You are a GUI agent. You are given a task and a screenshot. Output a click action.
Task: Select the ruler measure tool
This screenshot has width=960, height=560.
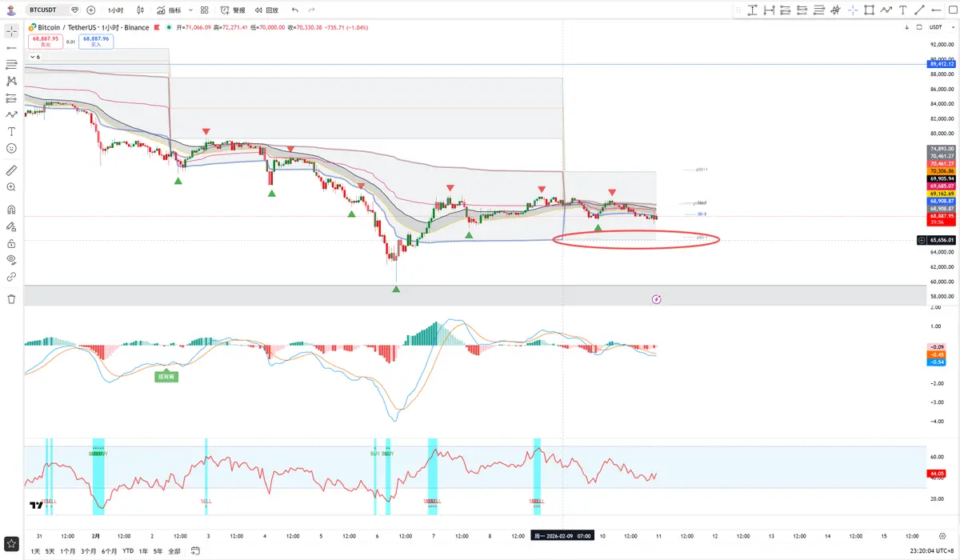click(x=11, y=170)
